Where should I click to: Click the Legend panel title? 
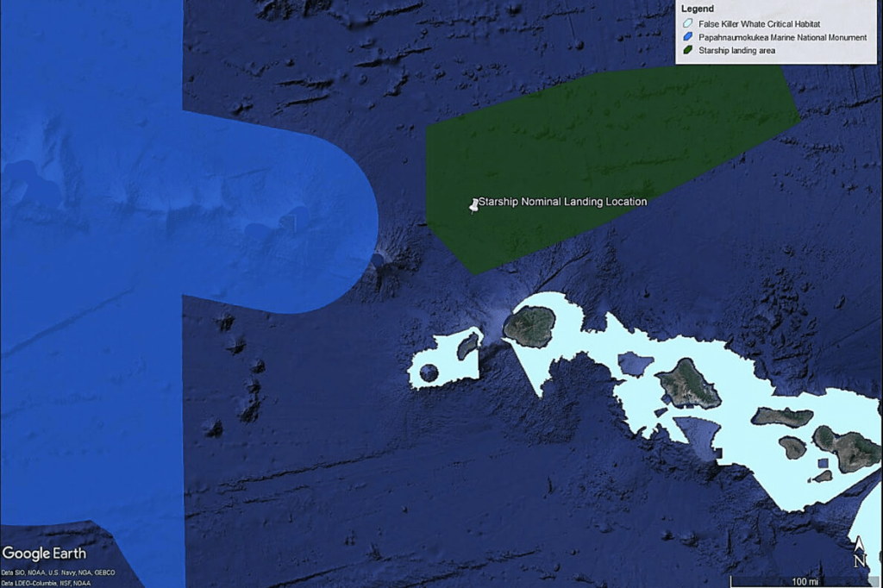698,9
